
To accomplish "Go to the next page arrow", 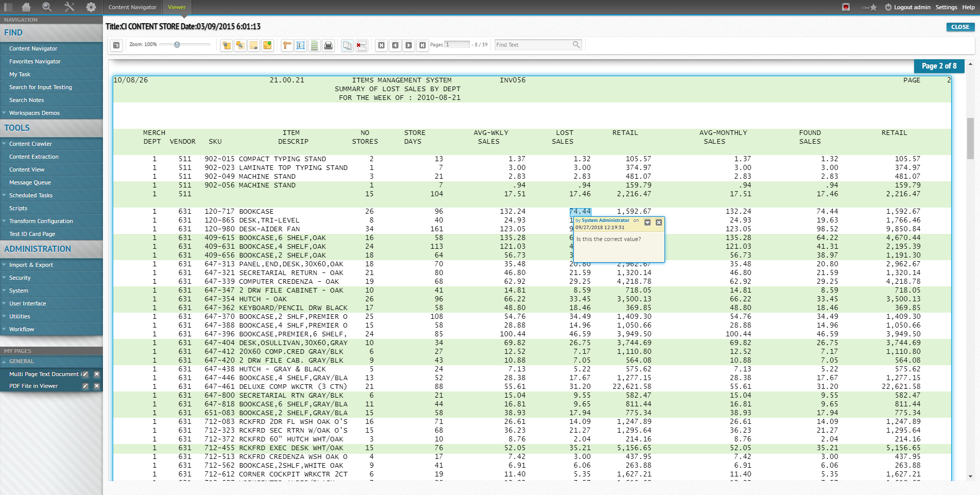I will [x=409, y=45].
